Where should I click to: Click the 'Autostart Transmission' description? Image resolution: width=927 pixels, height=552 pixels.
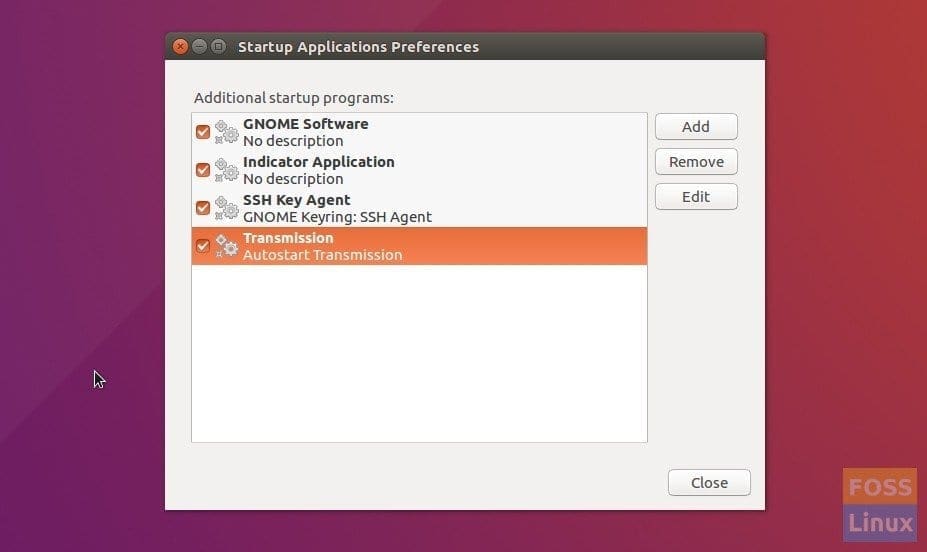click(322, 255)
